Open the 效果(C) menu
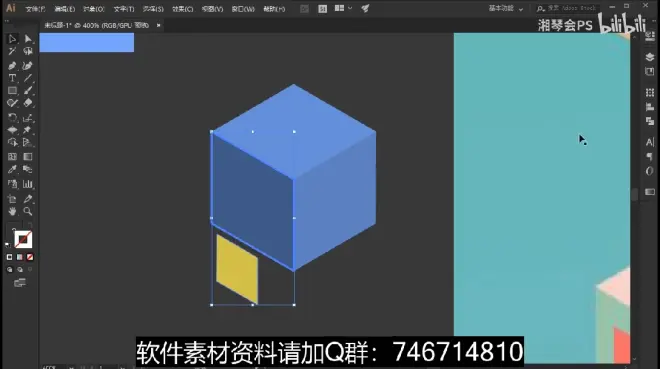Screen dimensions: 660x369 (x=182, y=9)
